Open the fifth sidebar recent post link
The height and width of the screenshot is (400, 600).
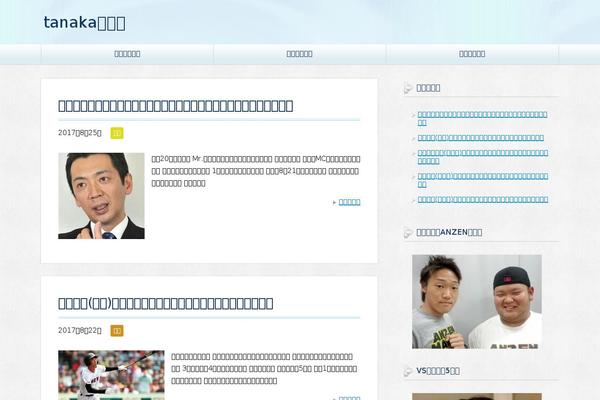click(483, 199)
